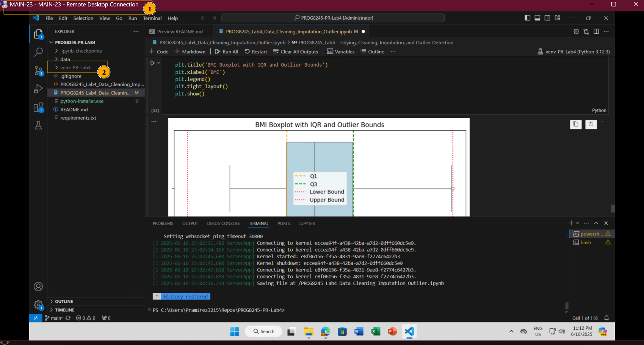Open the README.md file in Explorer
Screen dimensions: 644x345
click(x=74, y=109)
